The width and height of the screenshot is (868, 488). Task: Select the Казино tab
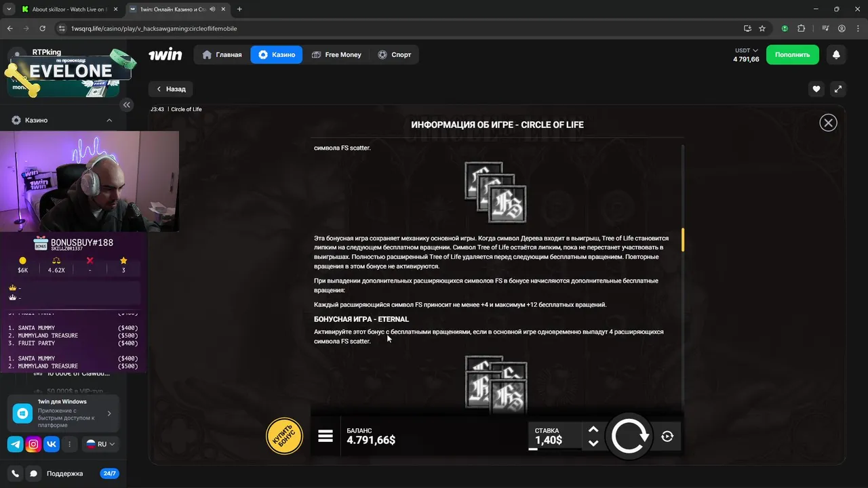(x=276, y=55)
